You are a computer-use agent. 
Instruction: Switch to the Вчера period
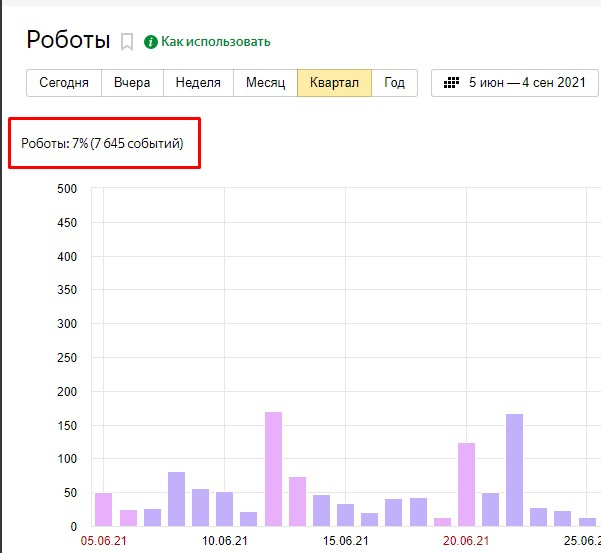pos(132,83)
